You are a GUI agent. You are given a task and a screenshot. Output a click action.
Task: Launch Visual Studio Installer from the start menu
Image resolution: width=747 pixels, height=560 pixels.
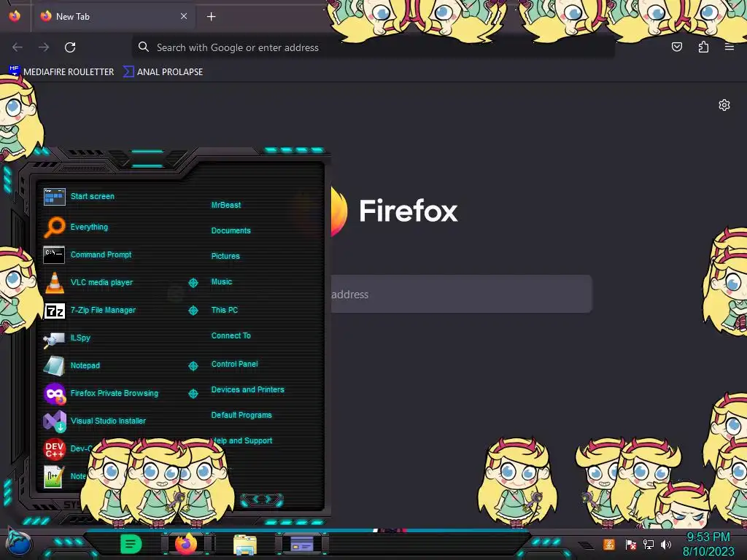(x=109, y=421)
